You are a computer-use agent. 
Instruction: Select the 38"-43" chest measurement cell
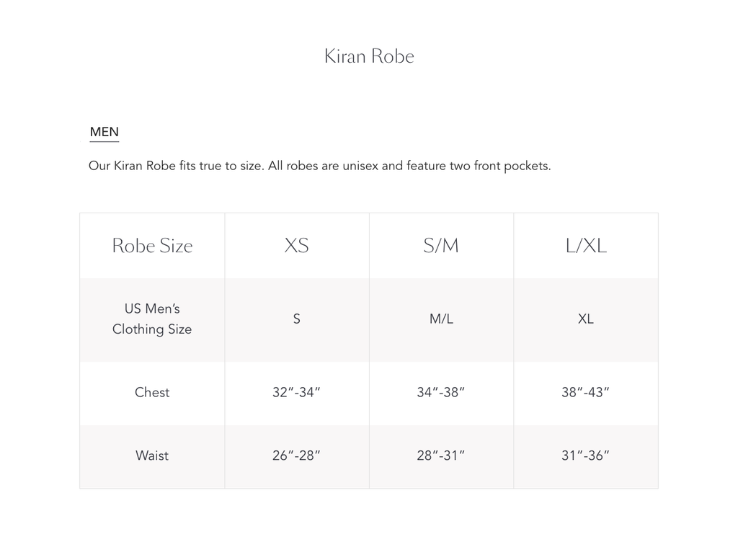[586, 392]
